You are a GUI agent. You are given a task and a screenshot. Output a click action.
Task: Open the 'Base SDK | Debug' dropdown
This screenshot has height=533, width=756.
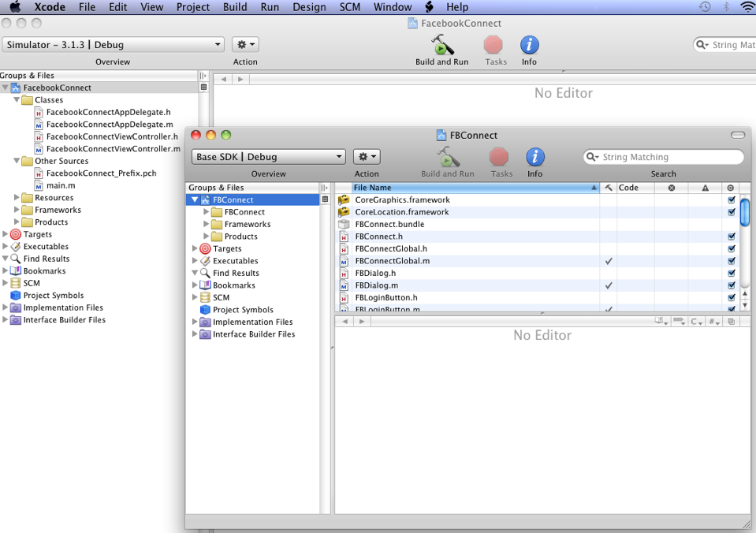[269, 157]
